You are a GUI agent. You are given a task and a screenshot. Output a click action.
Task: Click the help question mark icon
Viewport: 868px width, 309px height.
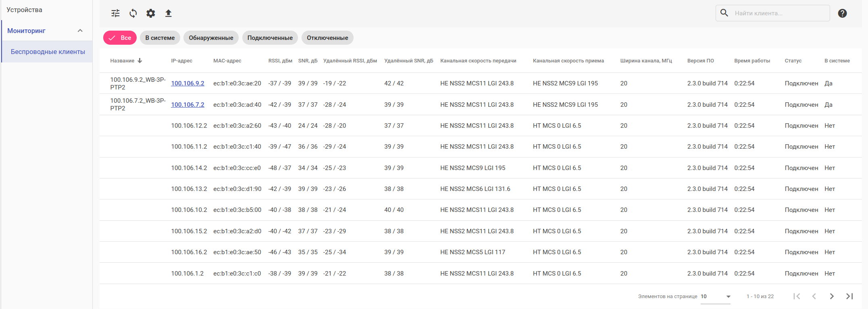(842, 13)
